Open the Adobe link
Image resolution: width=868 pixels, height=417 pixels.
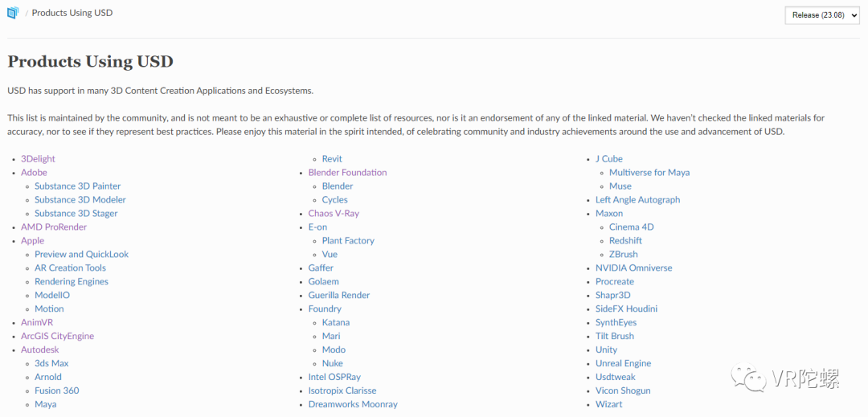[x=35, y=173]
